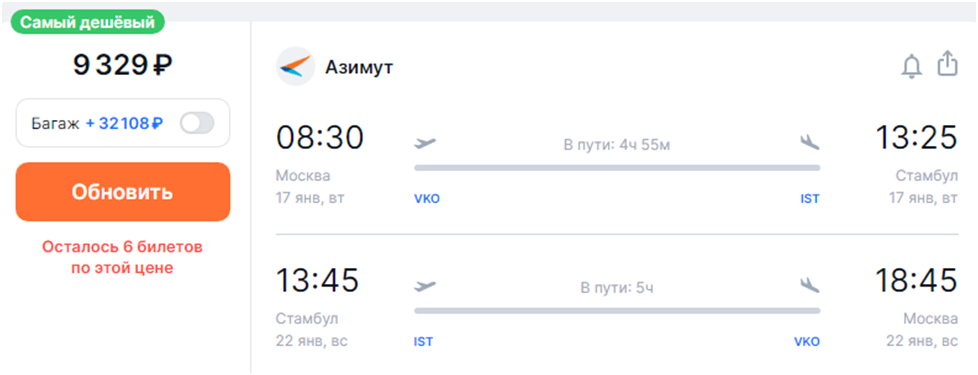Click the price alert bell icon

(x=911, y=66)
